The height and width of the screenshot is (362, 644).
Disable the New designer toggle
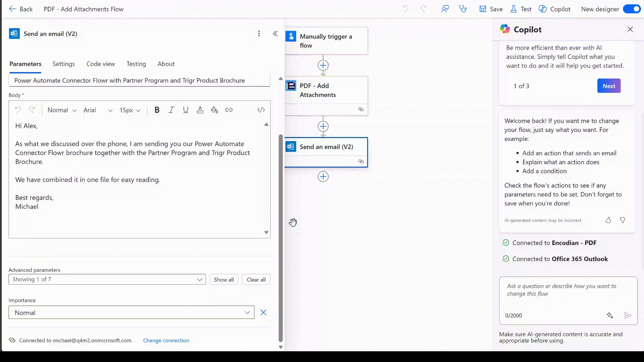click(632, 9)
